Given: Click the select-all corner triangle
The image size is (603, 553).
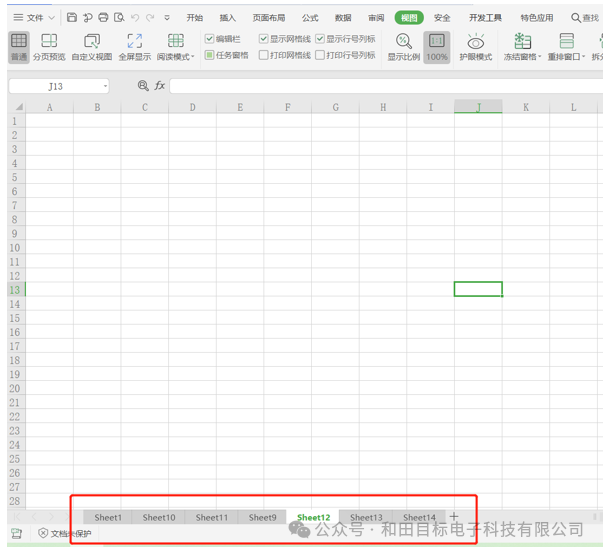Looking at the screenshot, I should click(18, 107).
